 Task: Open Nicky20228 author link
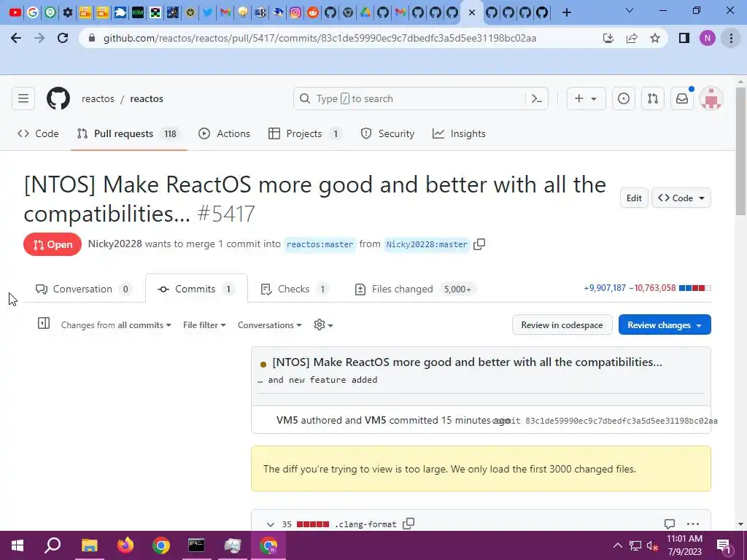[115, 244]
